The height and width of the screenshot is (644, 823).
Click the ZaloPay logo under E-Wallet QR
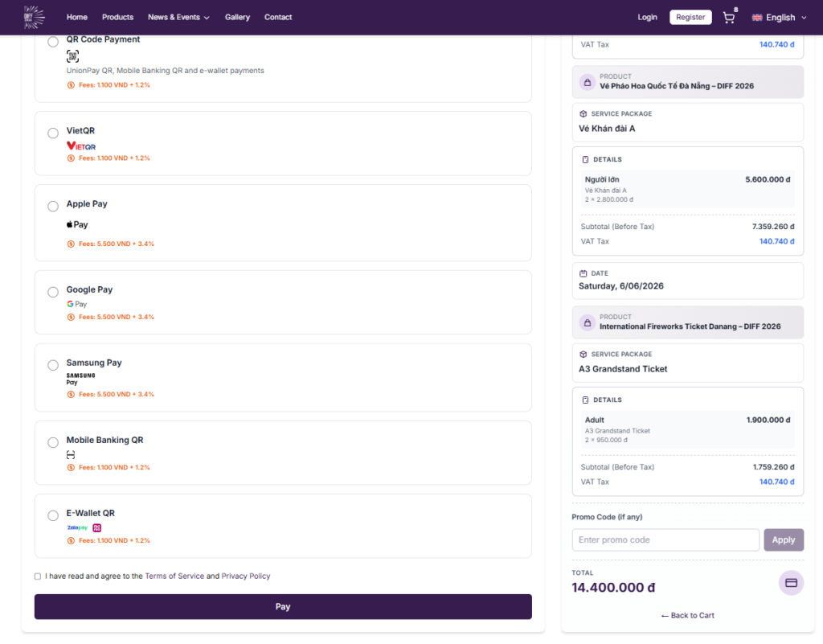point(77,527)
